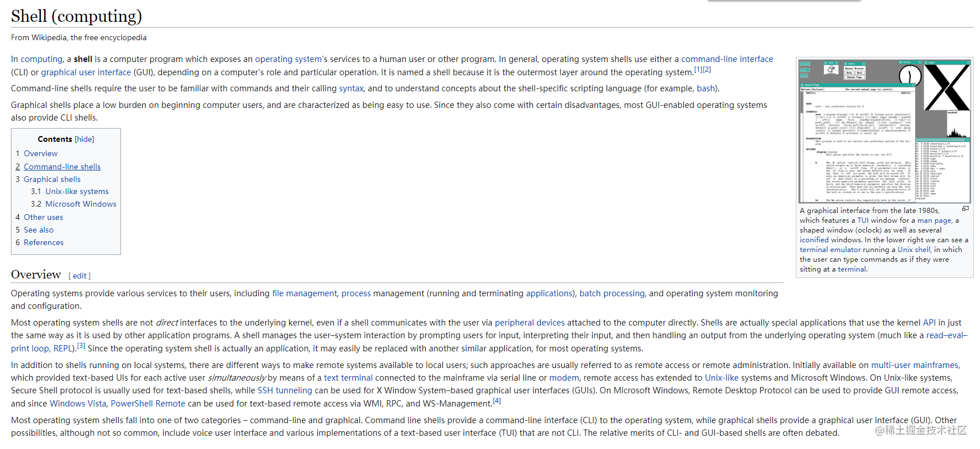Open the file management link
The image size is (980, 449).
coord(305,293)
